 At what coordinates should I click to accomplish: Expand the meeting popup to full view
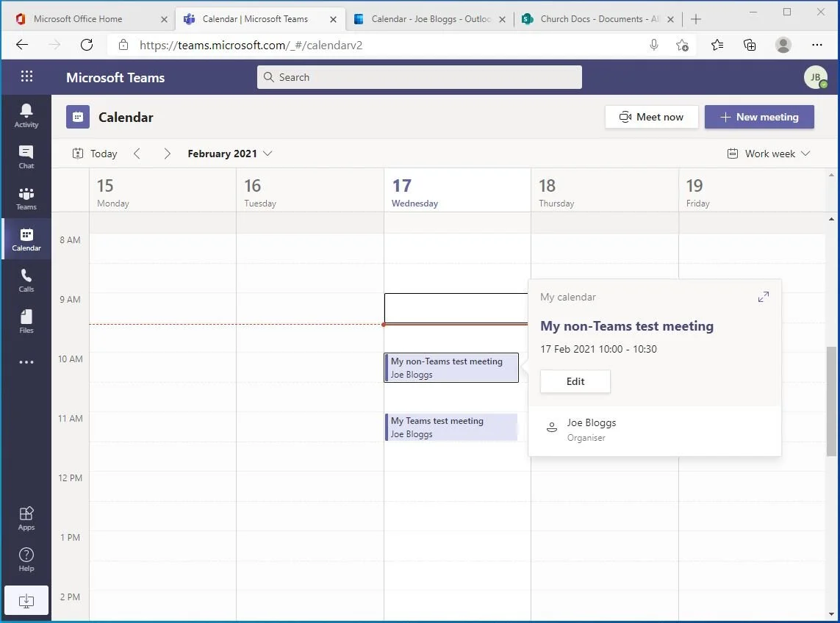click(x=764, y=297)
